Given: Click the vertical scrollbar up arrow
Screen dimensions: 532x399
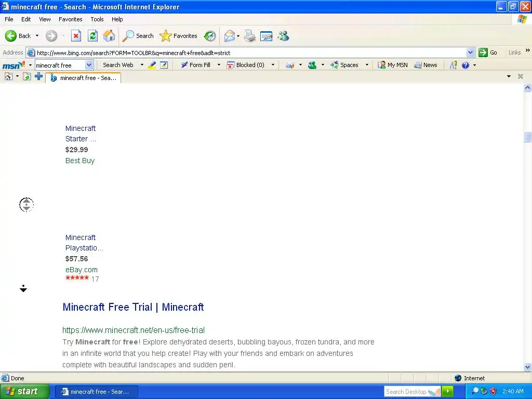Looking at the screenshot, I should 527,88.
